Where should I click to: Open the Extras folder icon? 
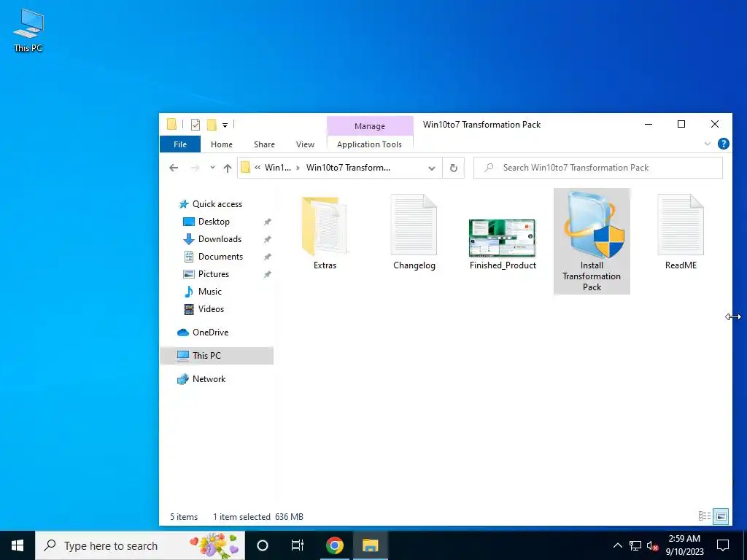coord(325,226)
